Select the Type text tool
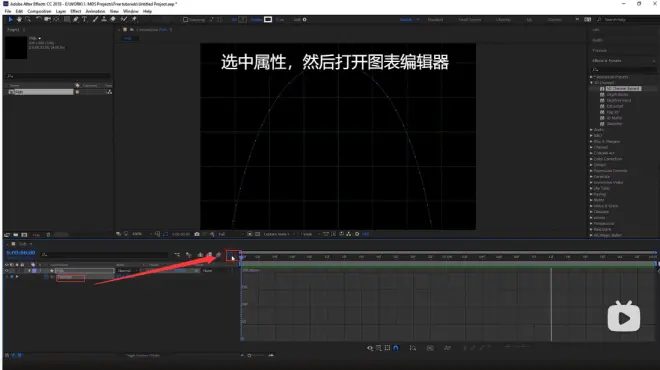The height and width of the screenshot is (370, 660). (84, 19)
